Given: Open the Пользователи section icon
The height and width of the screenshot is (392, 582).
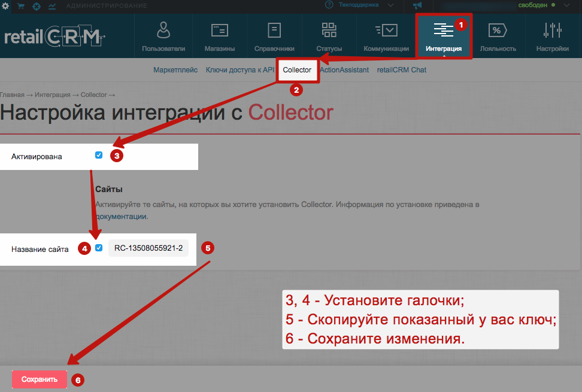Looking at the screenshot, I should pos(163,30).
